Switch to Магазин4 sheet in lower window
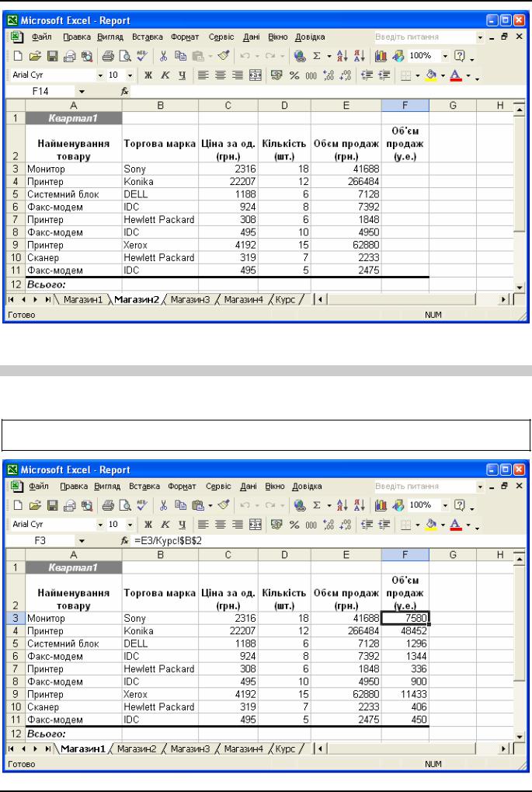Image resolution: width=532 pixels, height=792 pixels. (243, 749)
